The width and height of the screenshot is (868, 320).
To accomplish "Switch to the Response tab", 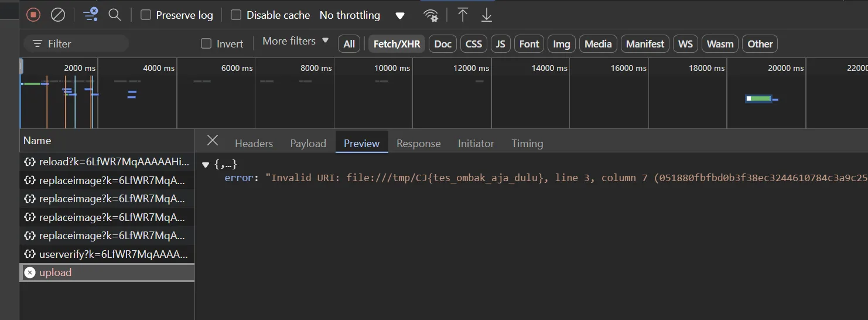I will coord(418,143).
